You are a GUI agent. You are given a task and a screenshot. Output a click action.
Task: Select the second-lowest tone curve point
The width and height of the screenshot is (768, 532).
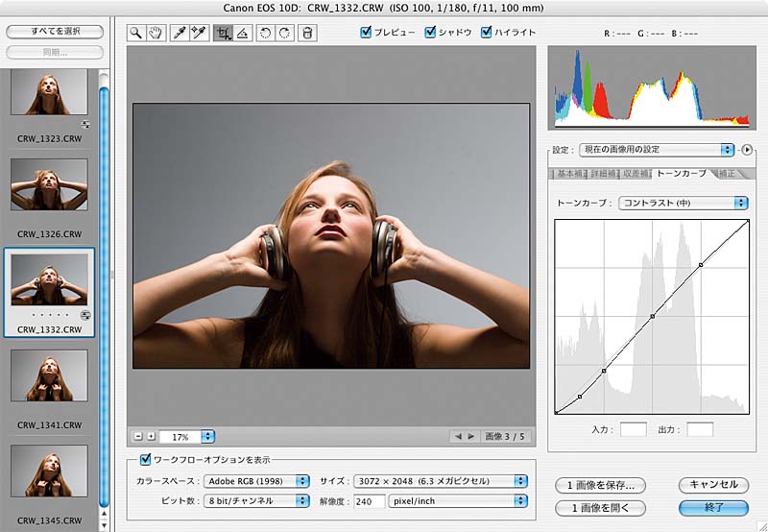click(x=604, y=371)
